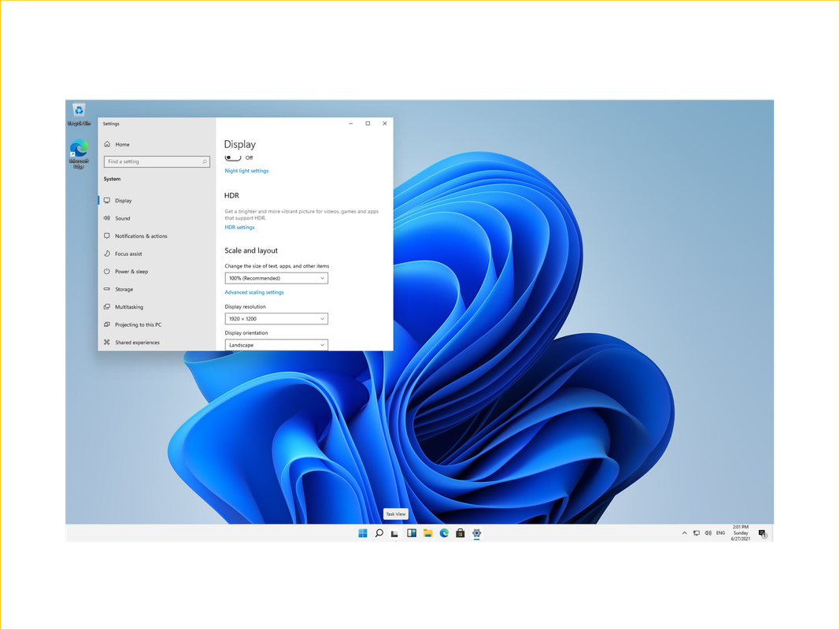The height and width of the screenshot is (630, 840).
Task: Open the volume icon in system tray
Action: (709, 533)
